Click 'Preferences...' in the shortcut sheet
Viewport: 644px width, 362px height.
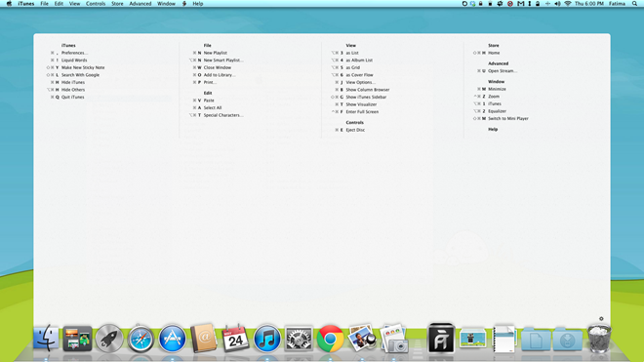click(75, 53)
